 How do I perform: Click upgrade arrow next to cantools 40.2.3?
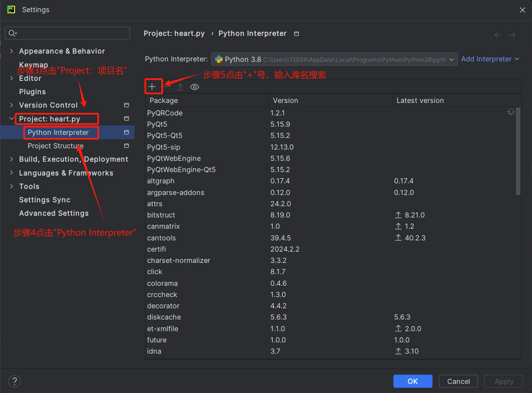click(398, 238)
